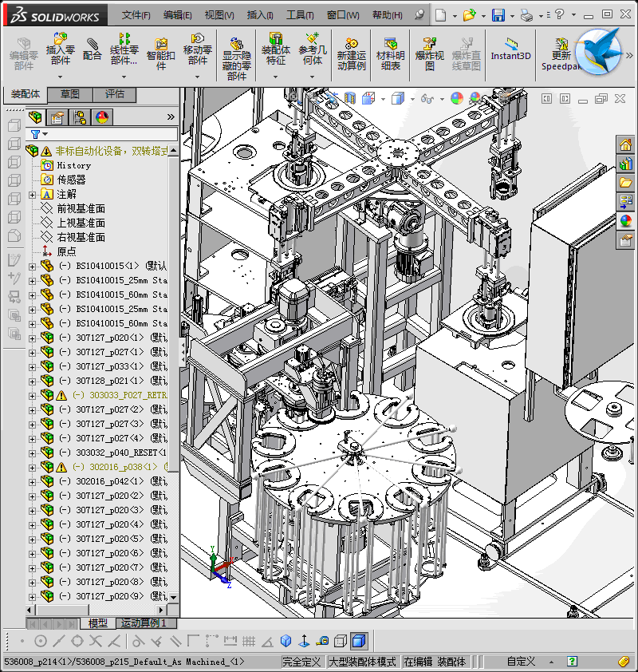Switch to the 模型 Model tab
The width and height of the screenshot is (638, 672).
(x=97, y=623)
